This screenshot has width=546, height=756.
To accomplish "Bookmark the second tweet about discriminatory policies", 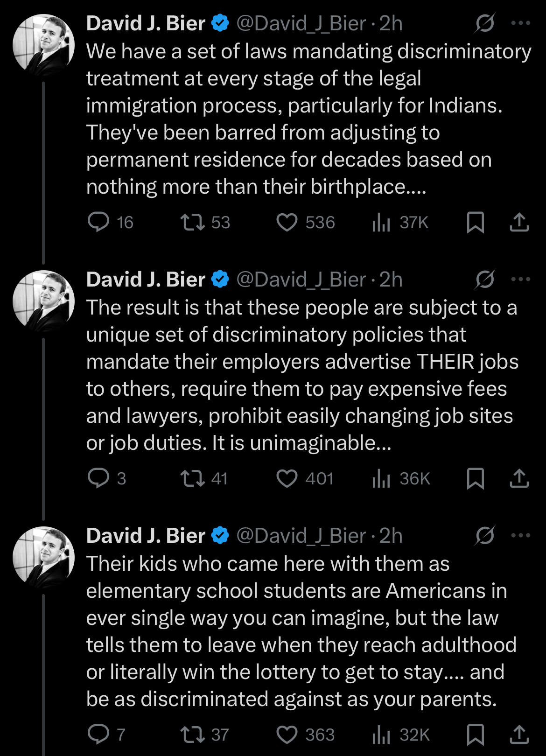I will click(x=476, y=478).
